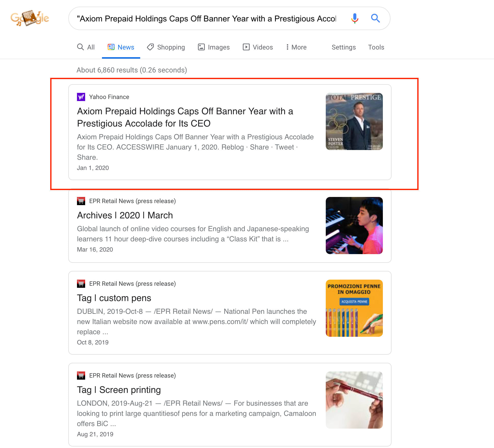Click EPR Retail News source above Screen printing
Viewport: 494px width, 448px height.
[133, 376]
